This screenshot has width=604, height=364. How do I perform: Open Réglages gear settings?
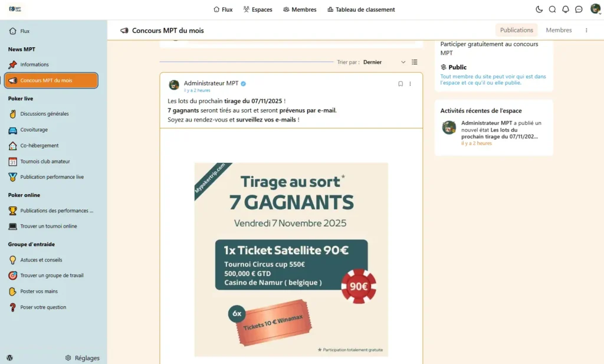tap(83, 358)
